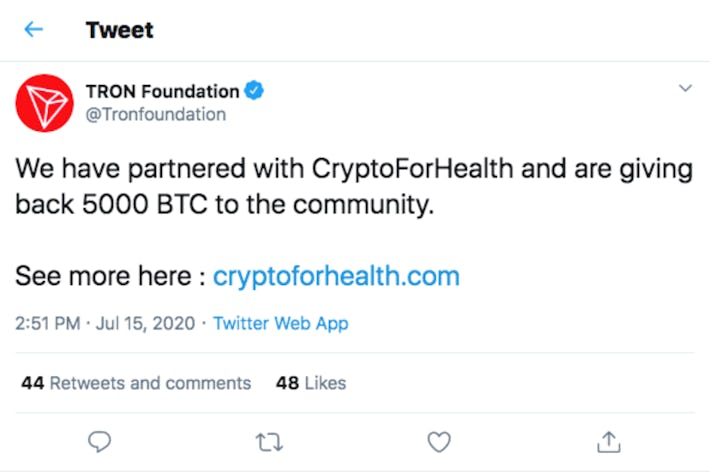Click the @Tronfoundation handle
Image resolution: width=710 pixels, height=473 pixels.
(156, 114)
